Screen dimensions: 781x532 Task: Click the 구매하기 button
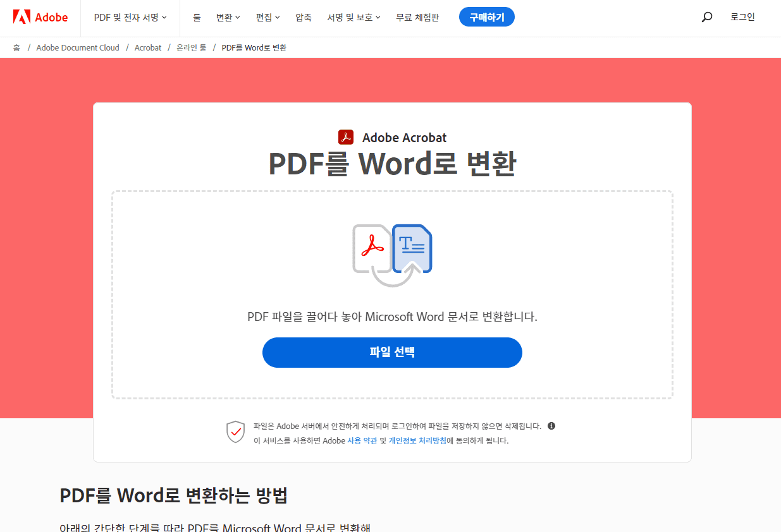pyautogui.click(x=486, y=17)
